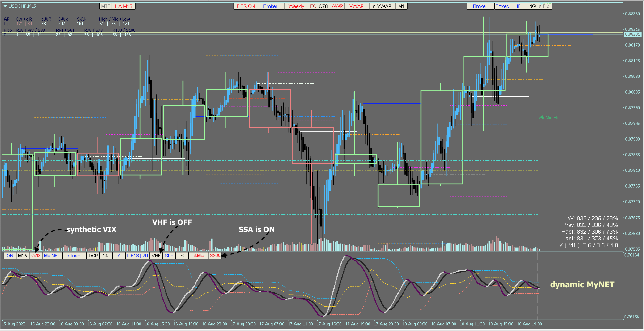Image resolution: width=644 pixels, height=331 pixels.
Task: Enable the VHF button
Action: pyautogui.click(x=156, y=255)
